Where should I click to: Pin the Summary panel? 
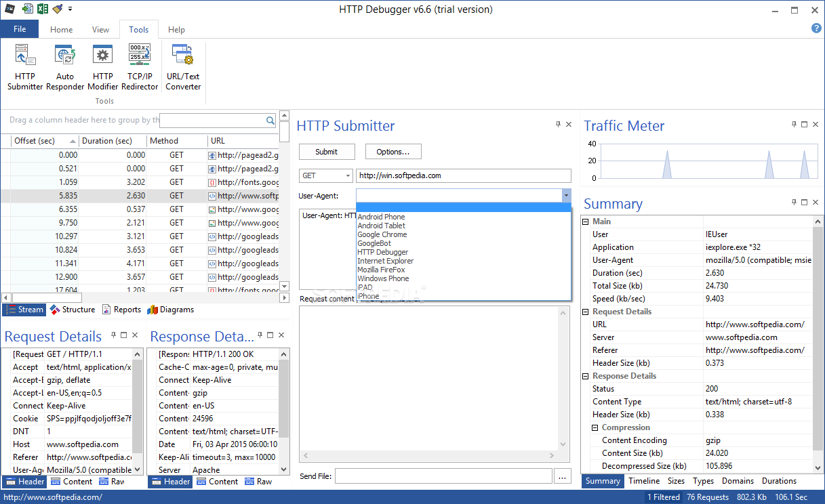[x=794, y=202]
